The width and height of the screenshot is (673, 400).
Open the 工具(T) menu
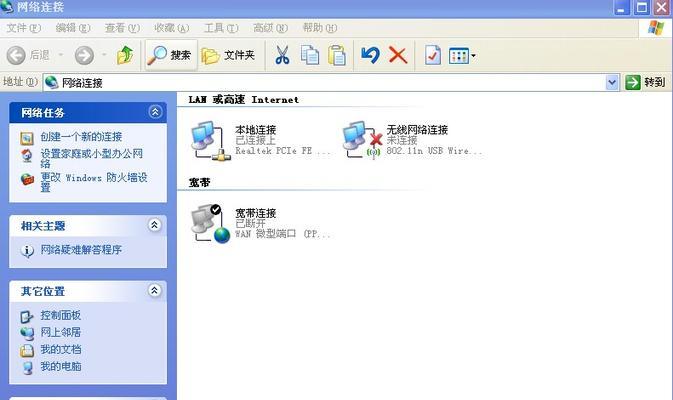221,28
